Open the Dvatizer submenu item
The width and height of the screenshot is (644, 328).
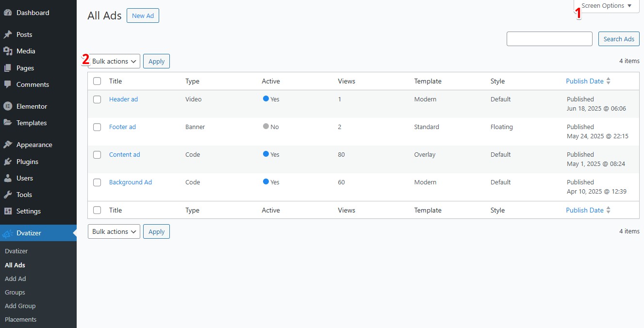tap(17, 251)
